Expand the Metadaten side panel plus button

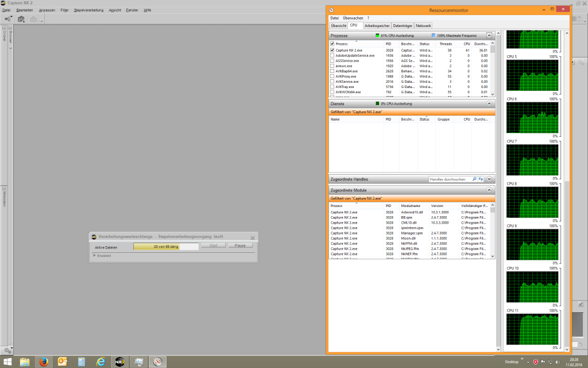[x=4, y=188]
